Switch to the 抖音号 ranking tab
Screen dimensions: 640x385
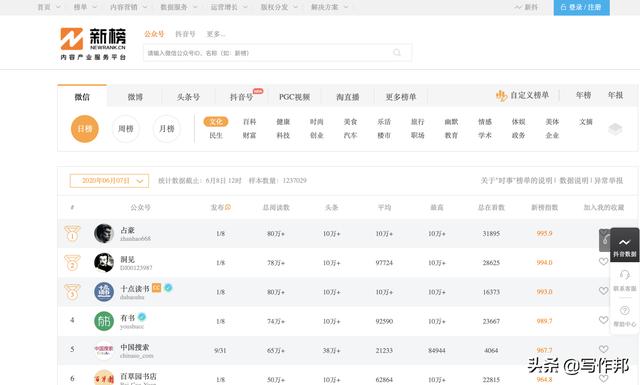click(x=241, y=97)
